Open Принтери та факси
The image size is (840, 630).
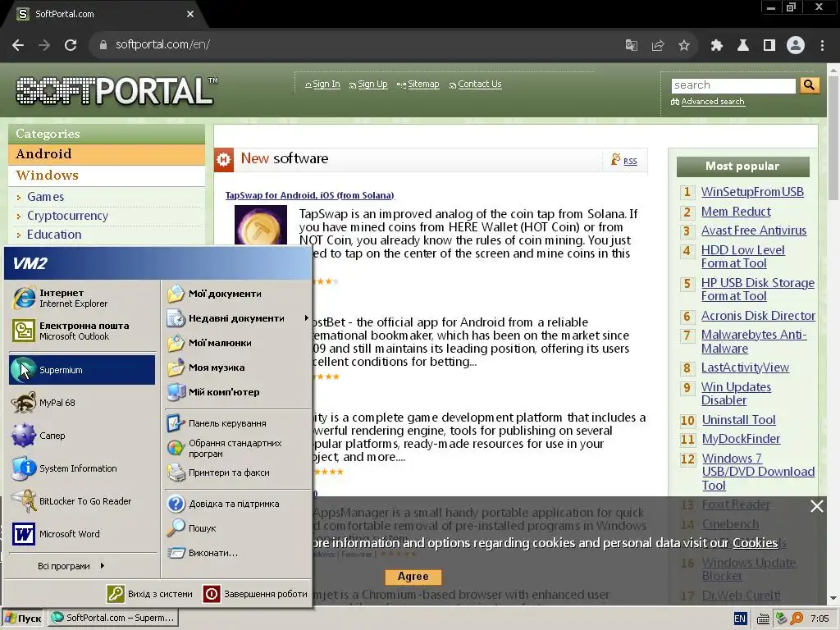(237, 472)
